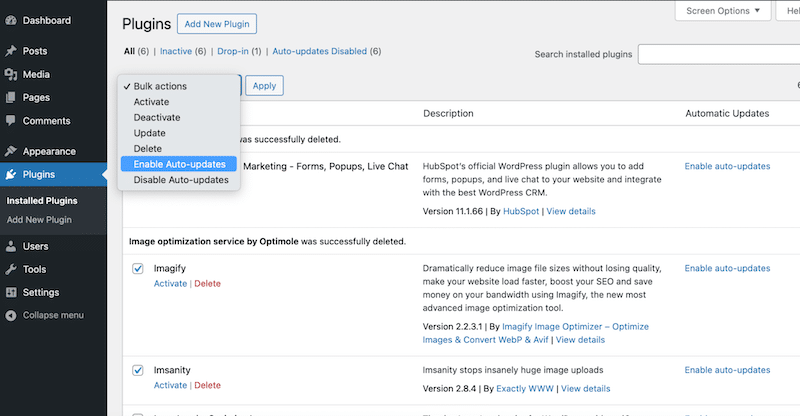This screenshot has width=800, height=416.
Task: Click the Collapse menu arrow icon
Action: point(11,315)
